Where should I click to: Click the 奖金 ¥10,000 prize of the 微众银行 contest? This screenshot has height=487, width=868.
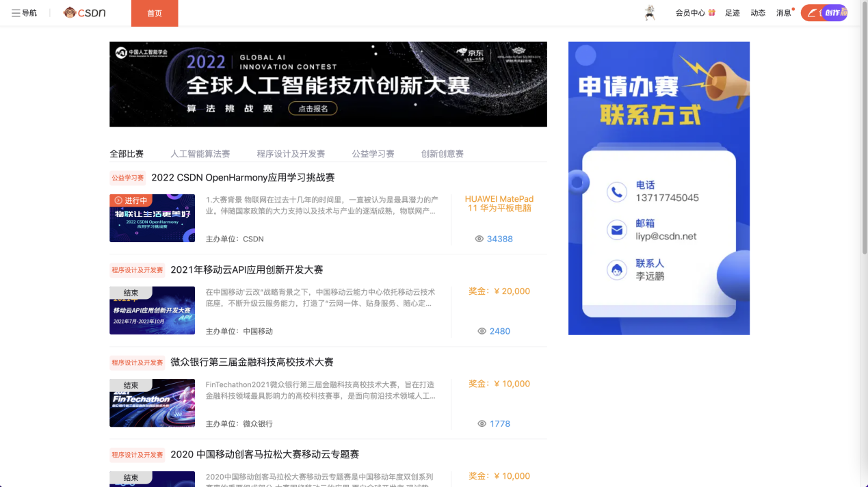click(x=499, y=384)
